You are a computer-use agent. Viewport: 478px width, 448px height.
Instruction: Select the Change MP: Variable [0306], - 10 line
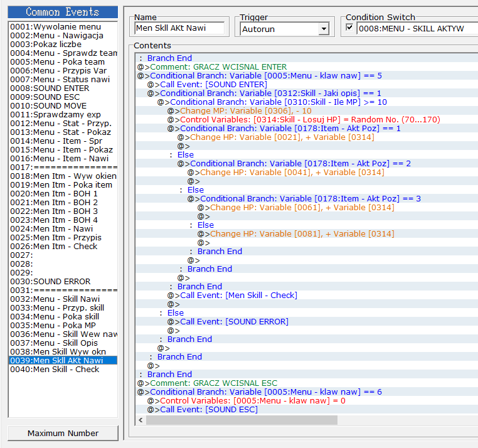point(307,110)
